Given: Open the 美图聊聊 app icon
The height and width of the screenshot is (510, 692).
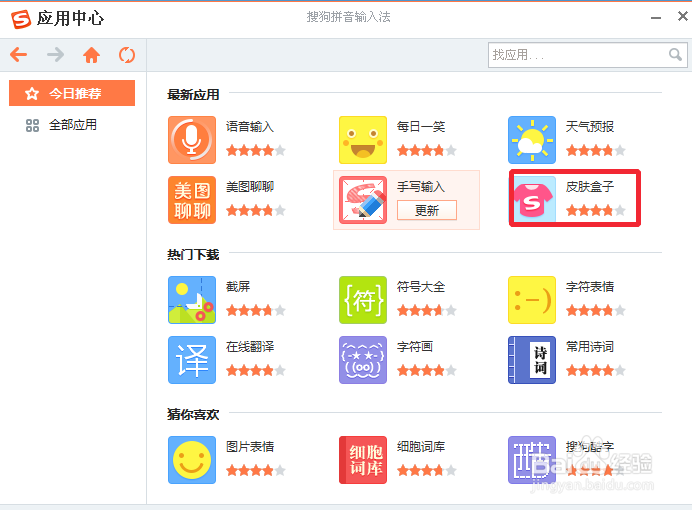Looking at the screenshot, I should click(192, 200).
